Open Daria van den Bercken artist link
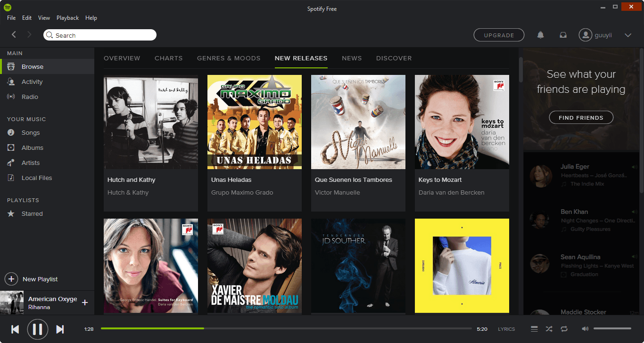The width and height of the screenshot is (644, 343). (x=452, y=192)
